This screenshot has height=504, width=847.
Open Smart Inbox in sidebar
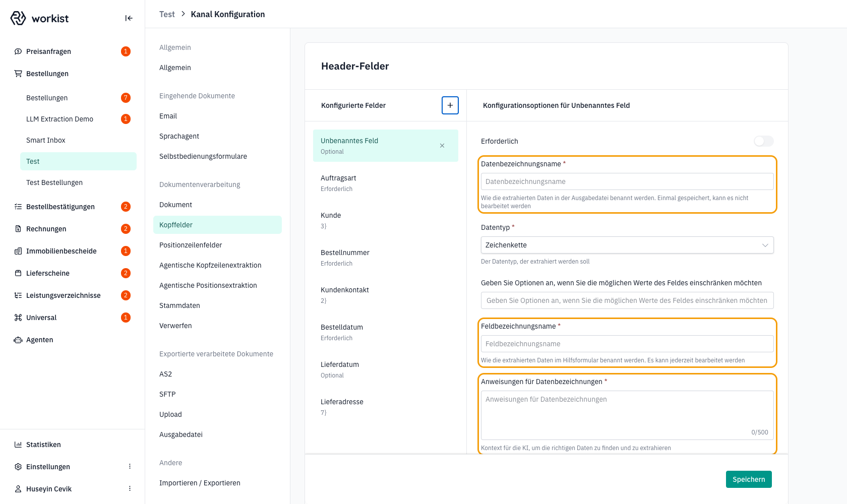point(78,140)
